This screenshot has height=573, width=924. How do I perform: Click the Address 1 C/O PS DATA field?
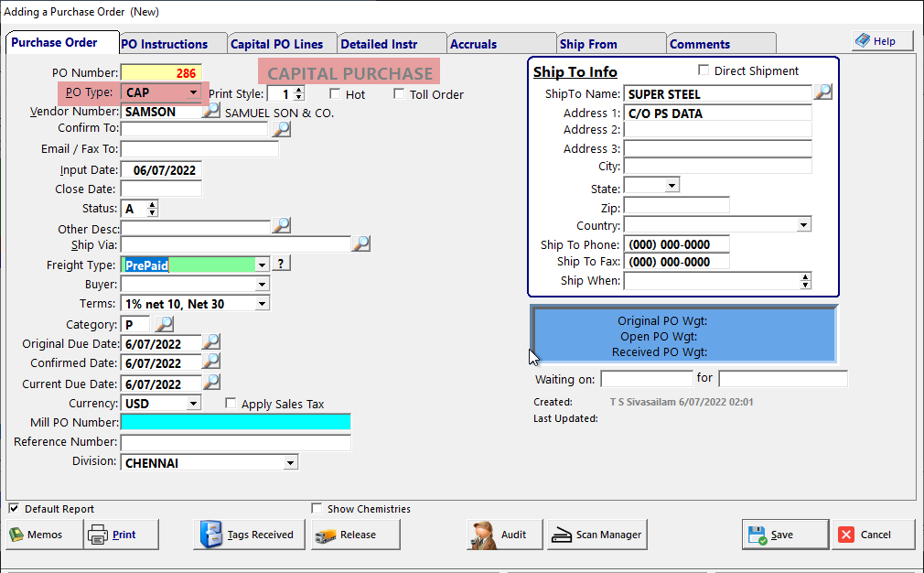pyautogui.click(x=718, y=114)
